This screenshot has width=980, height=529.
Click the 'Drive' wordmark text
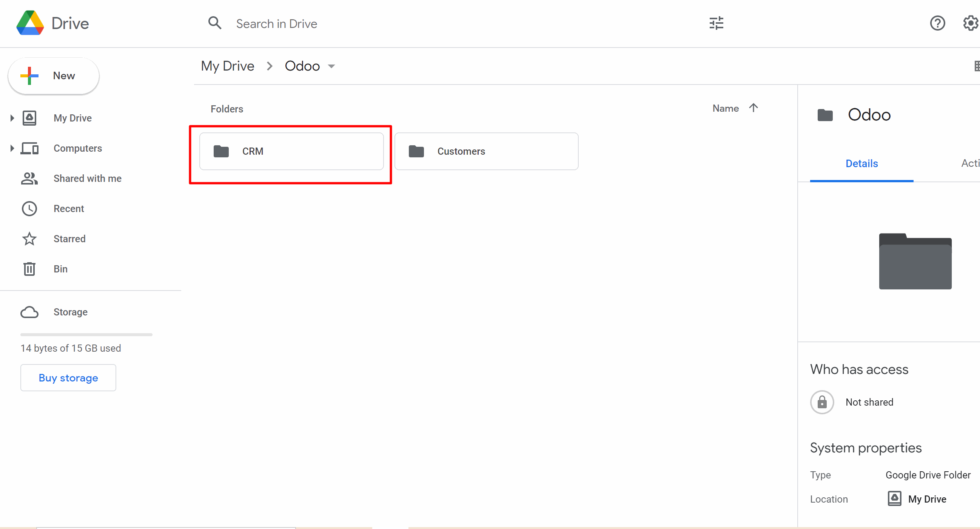(70, 23)
